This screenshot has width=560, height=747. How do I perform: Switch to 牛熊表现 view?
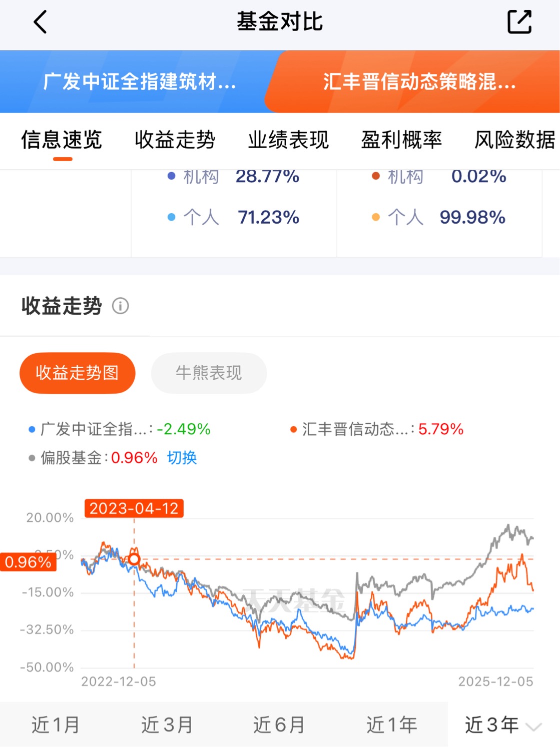pyautogui.click(x=209, y=373)
